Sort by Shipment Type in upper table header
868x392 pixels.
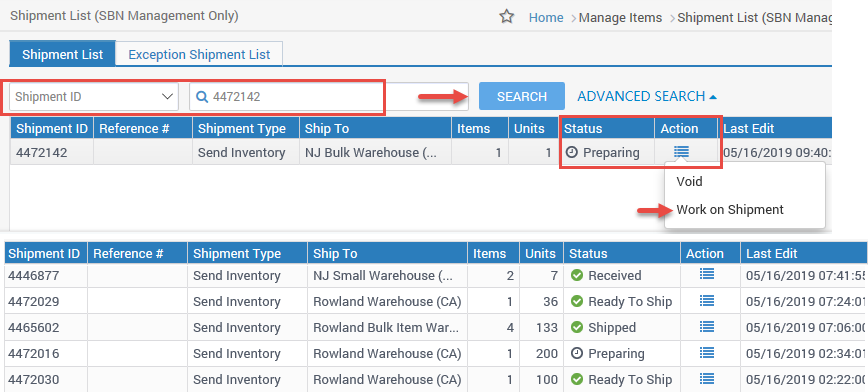tap(246, 128)
